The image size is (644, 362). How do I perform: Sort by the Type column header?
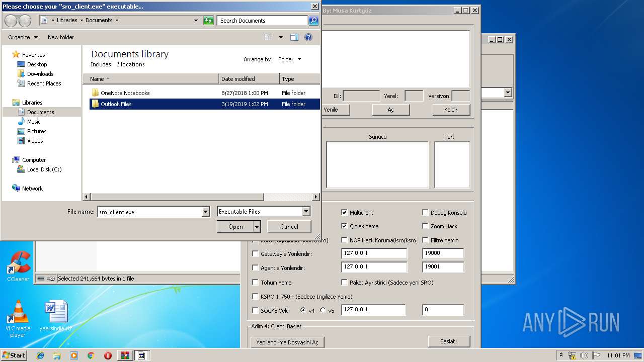[x=300, y=79]
